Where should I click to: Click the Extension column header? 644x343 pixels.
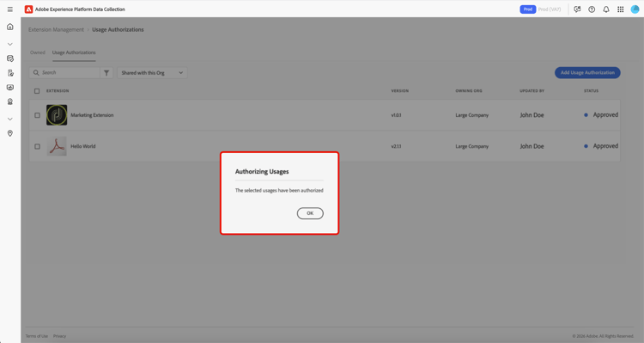pos(58,91)
